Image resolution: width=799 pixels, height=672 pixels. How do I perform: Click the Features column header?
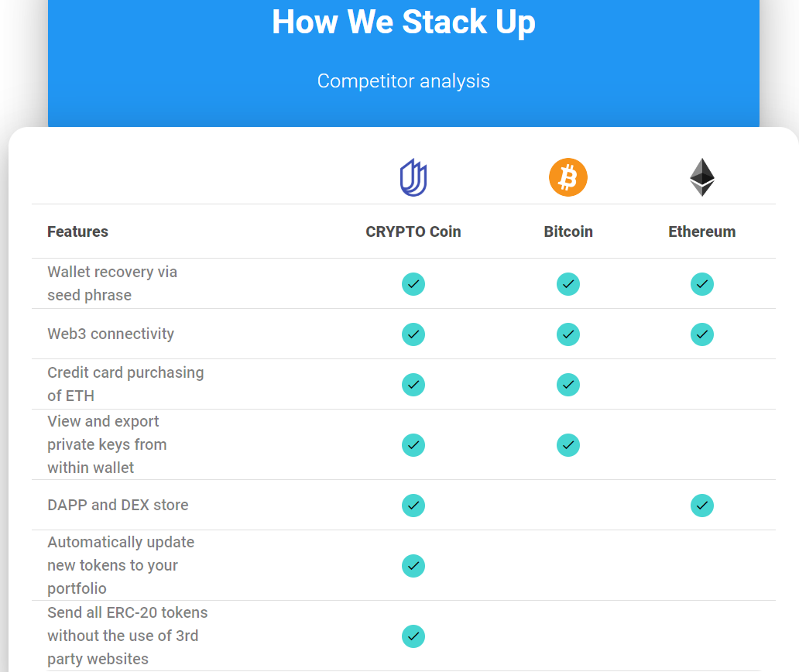(77, 231)
